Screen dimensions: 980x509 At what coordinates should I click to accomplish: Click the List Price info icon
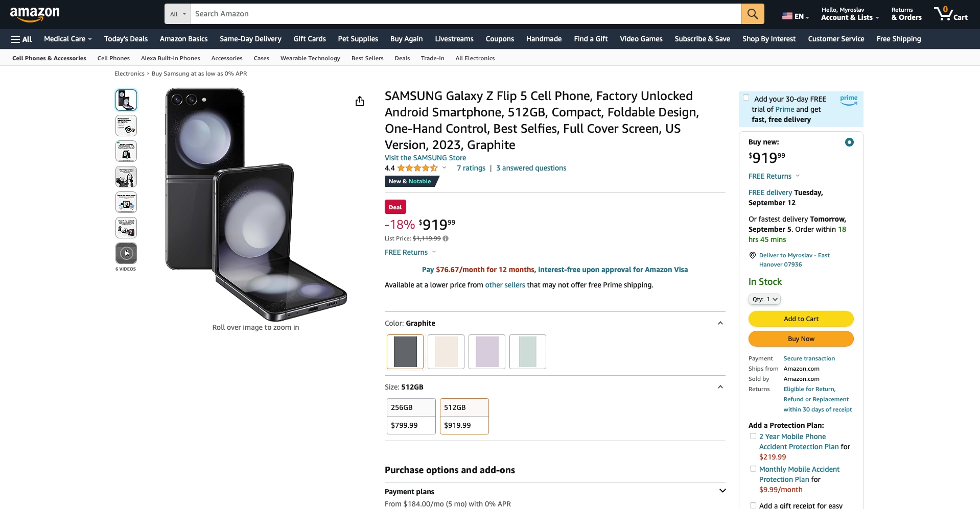(446, 238)
